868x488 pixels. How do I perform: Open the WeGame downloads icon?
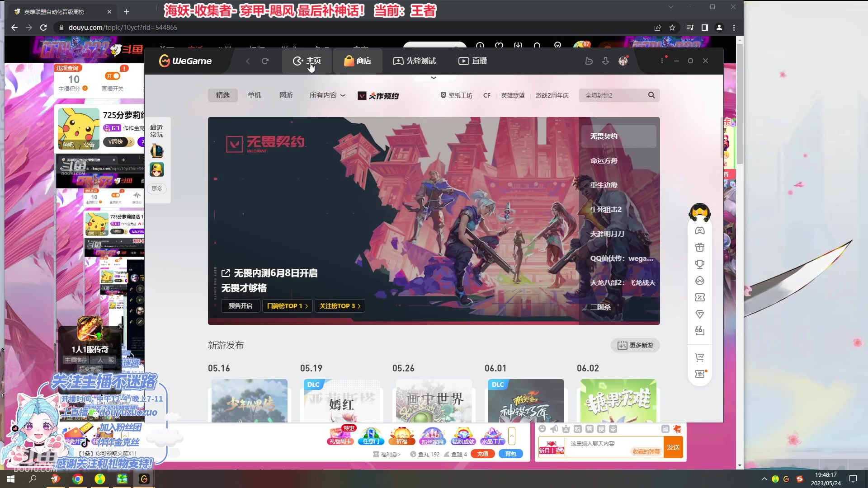605,61
